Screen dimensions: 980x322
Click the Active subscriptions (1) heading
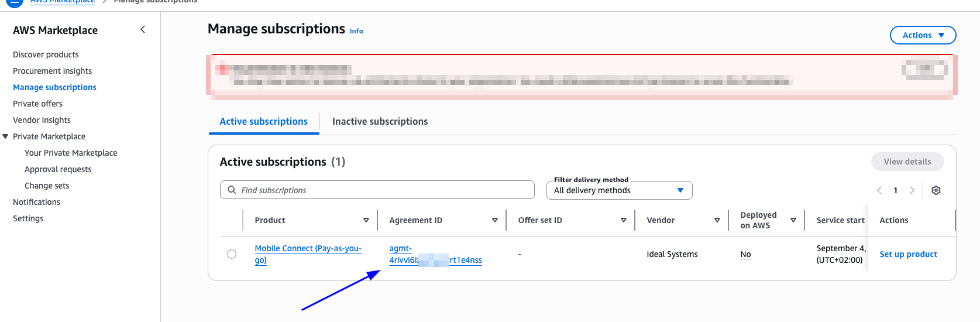(x=283, y=162)
